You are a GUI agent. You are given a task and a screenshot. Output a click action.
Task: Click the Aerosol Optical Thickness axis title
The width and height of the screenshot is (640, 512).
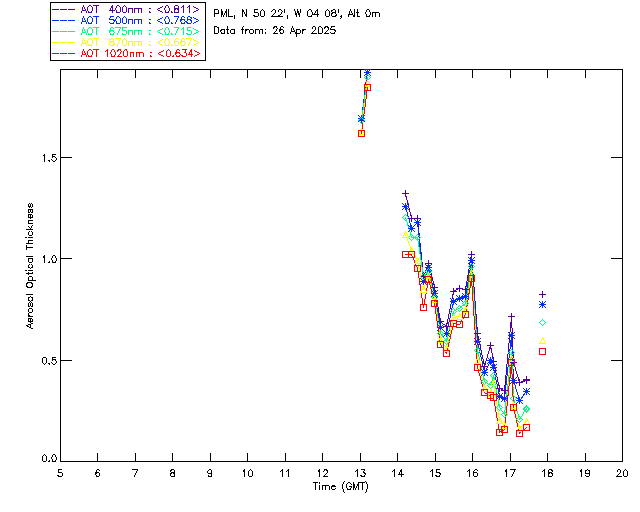click(31, 267)
